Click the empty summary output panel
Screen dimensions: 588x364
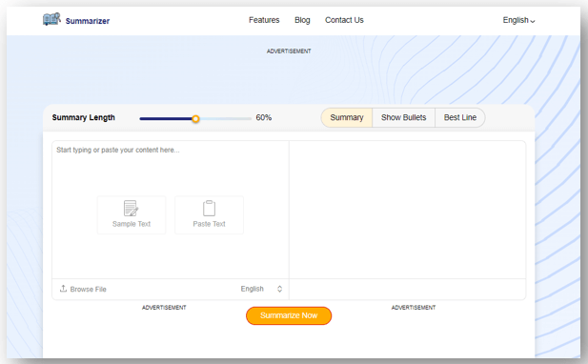(407, 210)
